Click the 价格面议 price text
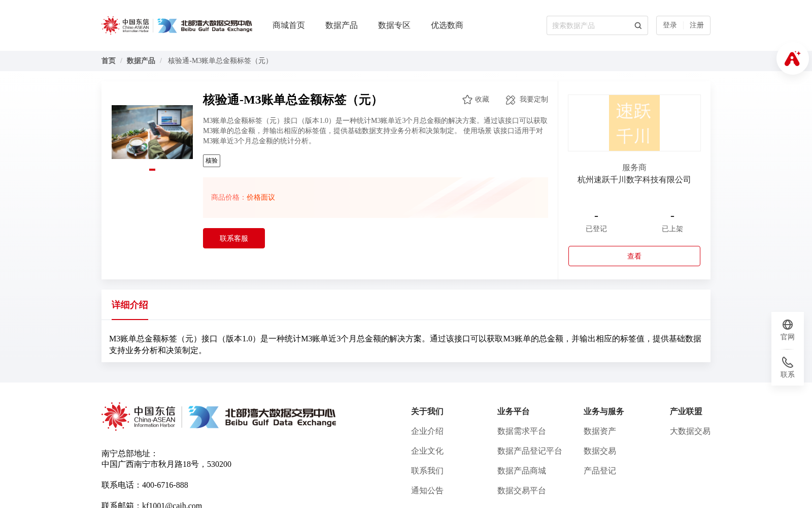The height and width of the screenshot is (508, 812). point(261,198)
